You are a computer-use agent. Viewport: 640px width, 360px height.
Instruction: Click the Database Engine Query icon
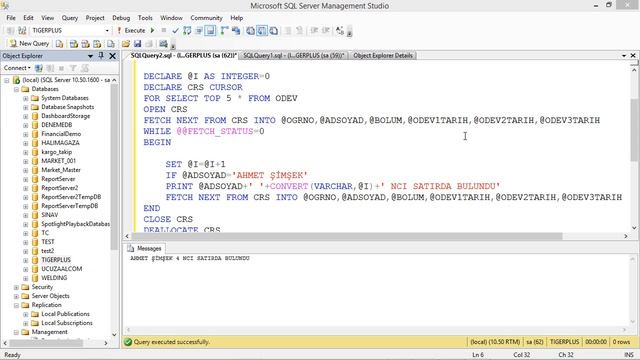60,44
